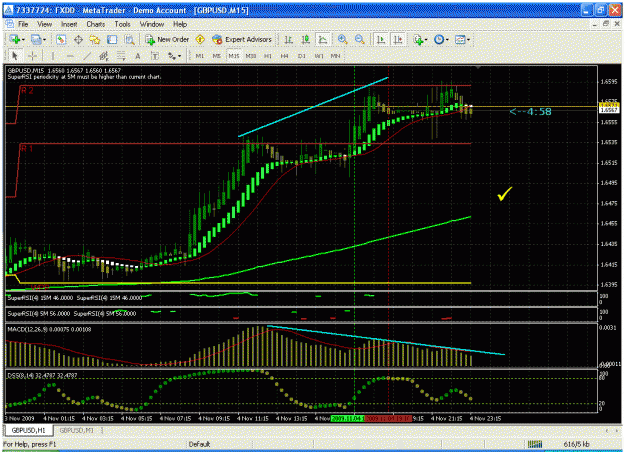Expand the Profiles dropdown arrow
Viewport: 625px width, 452px height.
44,40
